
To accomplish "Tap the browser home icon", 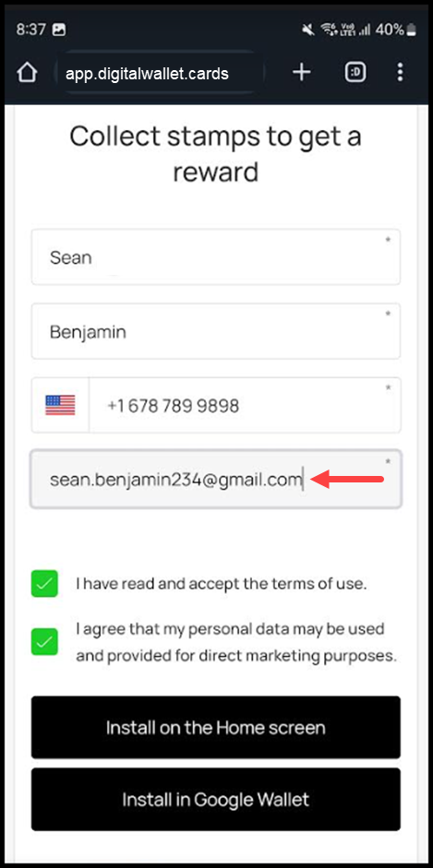I will 27,73.
